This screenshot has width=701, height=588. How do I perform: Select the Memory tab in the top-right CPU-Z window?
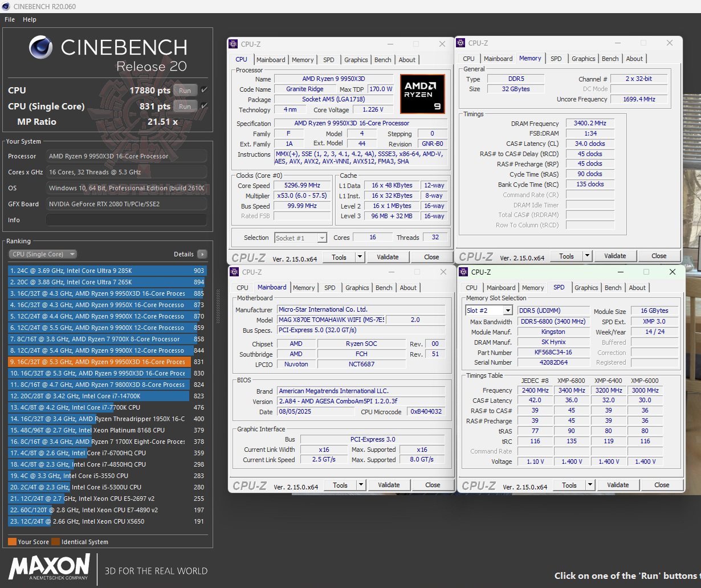pos(529,58)
